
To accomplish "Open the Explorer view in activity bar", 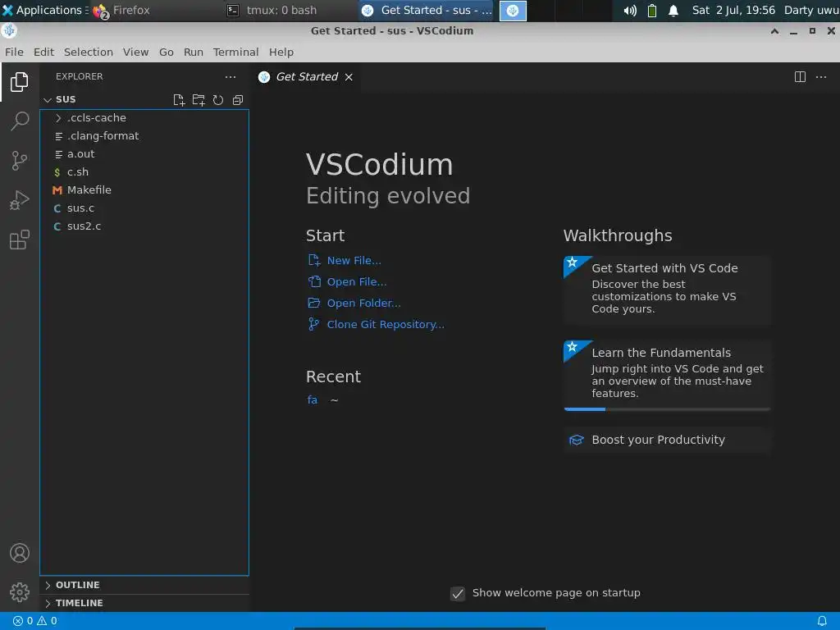I will pos(20,82).
